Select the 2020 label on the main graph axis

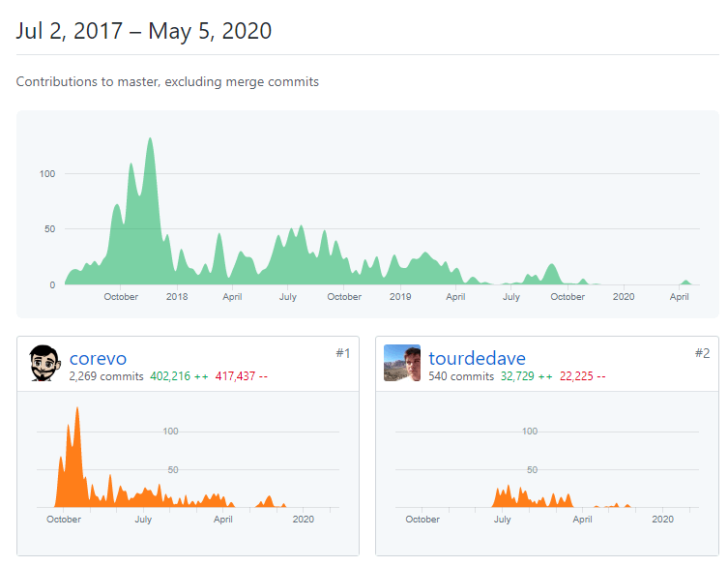click(624, 297)
